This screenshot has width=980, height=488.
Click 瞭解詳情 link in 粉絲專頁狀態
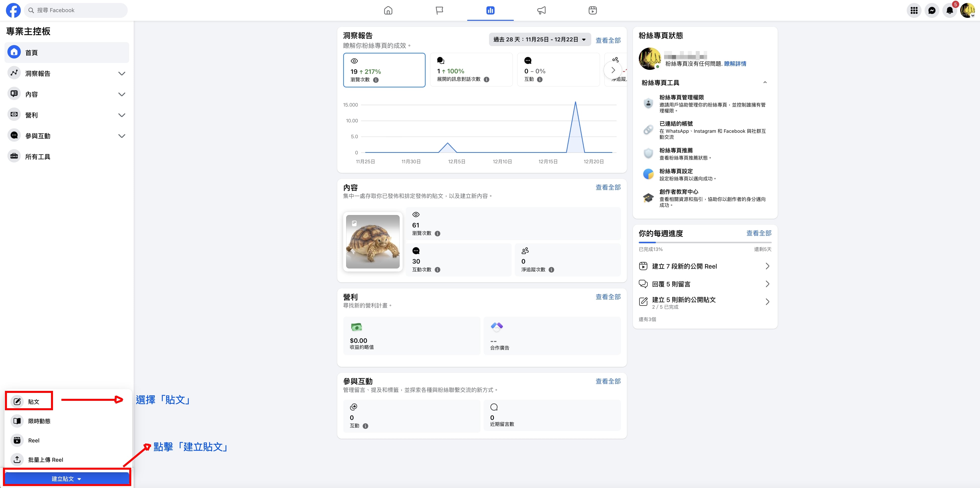(735, 64)
